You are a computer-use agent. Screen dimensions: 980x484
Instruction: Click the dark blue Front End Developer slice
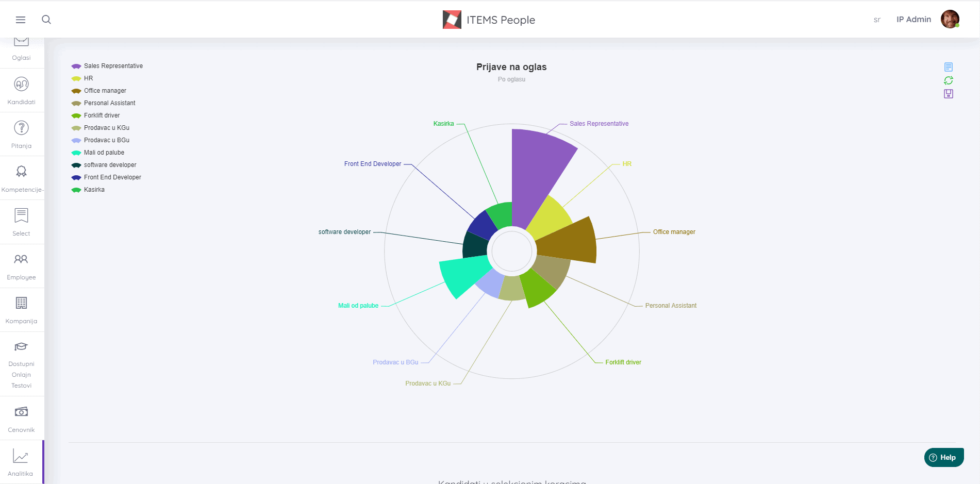click(x=482, y=226)
